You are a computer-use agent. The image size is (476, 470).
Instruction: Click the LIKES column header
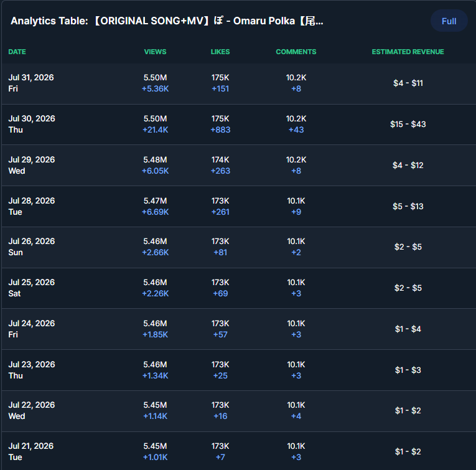pos(220,52)
